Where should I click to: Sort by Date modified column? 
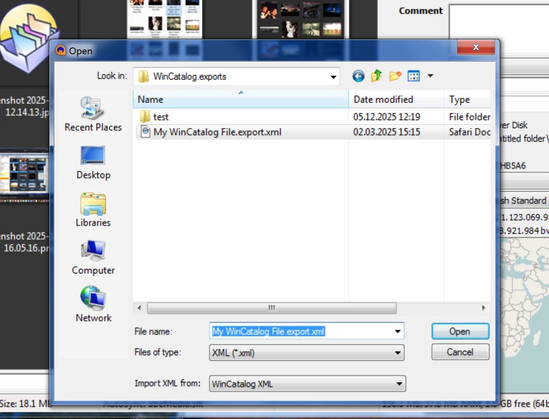pyautogui.click(x=396, y=99)
